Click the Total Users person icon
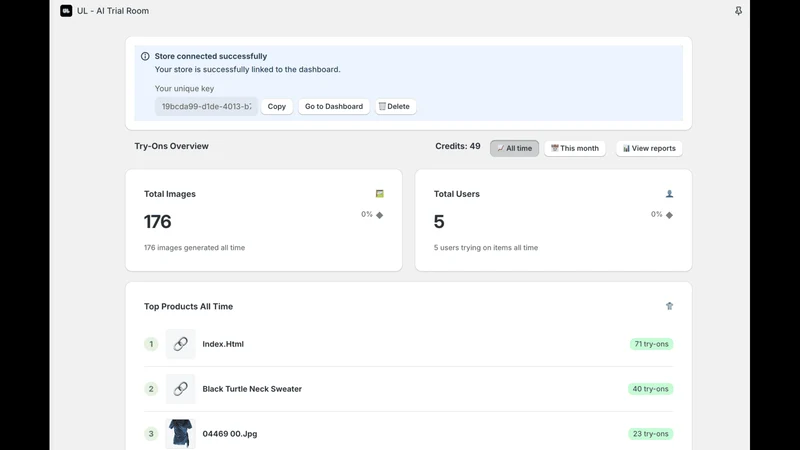The image size is (800, 450). (669, 194)
